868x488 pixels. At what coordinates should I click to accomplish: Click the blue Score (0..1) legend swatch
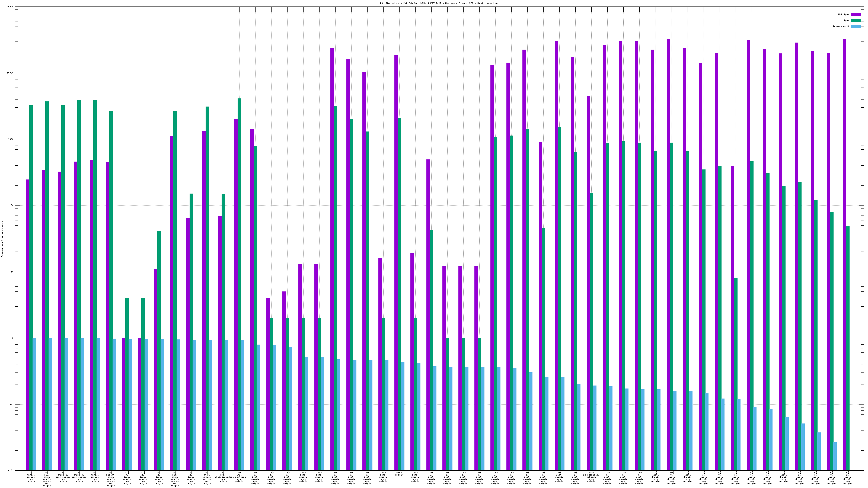tap(856, 26)
